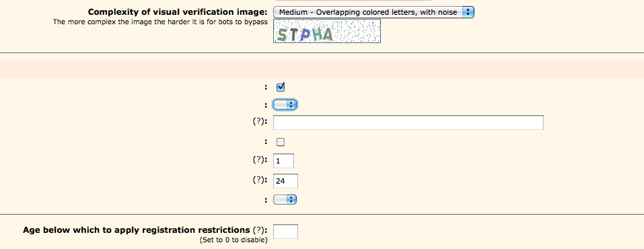Uncheck the ticked checkbox below the peach band
Screen dimensions: 644x249
281,87
